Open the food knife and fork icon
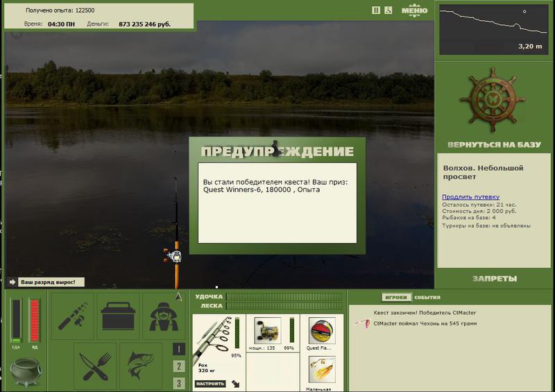 pyautogui.click(x=95, y=366)
